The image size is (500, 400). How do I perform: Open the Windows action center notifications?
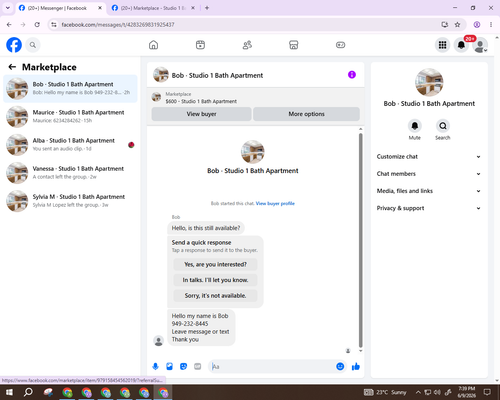(x=487, y=392)
